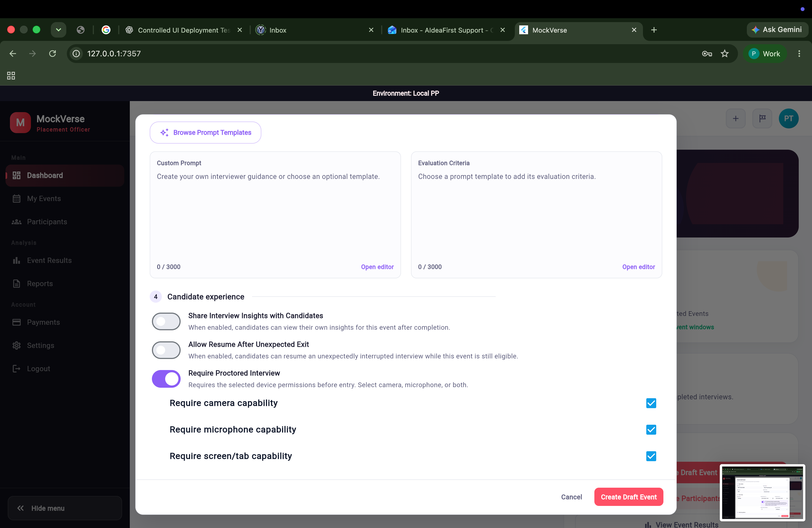Viewport: 812px width, 528px height.
Task: Click the Logout icon in sidebar
Action: point(16,368)
